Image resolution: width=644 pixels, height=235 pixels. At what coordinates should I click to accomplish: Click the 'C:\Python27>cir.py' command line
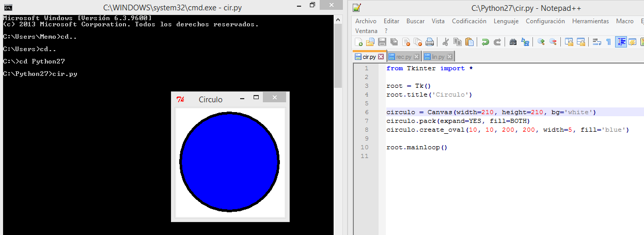coord(40,74)
